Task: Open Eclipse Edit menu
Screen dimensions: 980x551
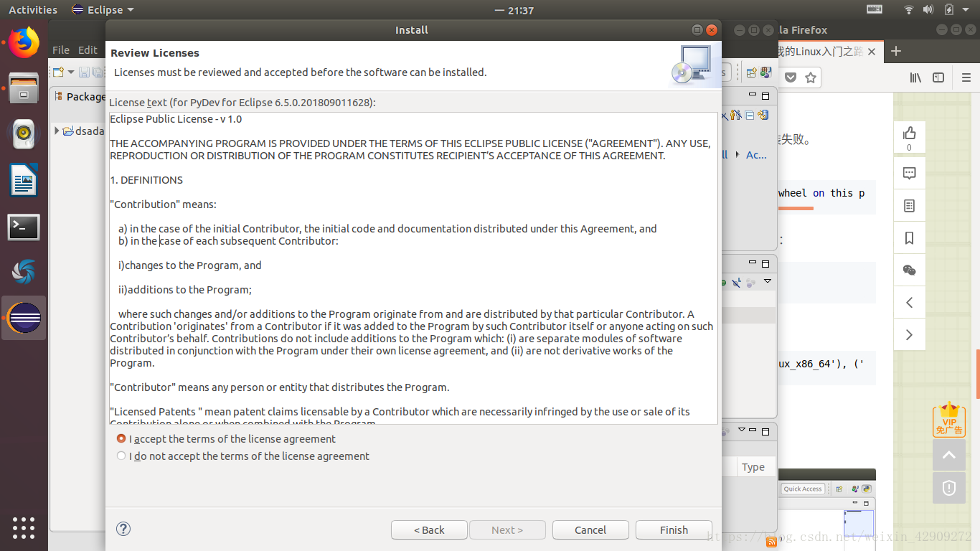Action: 88,50
